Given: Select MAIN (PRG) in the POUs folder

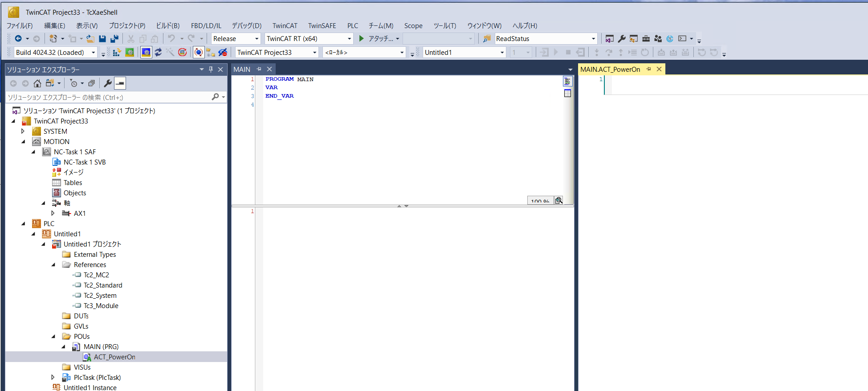Looking at the screenshot, I should (x=101, y=347).
